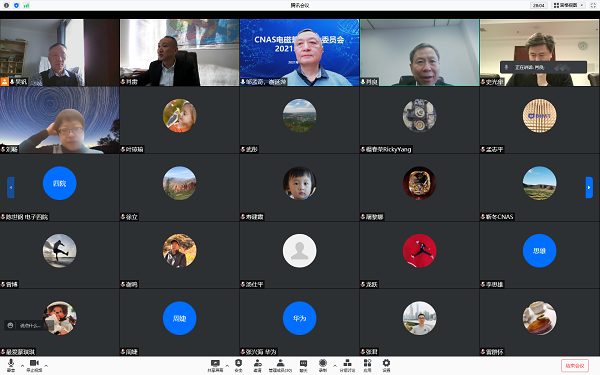Expand the camera options arrow
The image size is (600, 375).
[46, 366]
